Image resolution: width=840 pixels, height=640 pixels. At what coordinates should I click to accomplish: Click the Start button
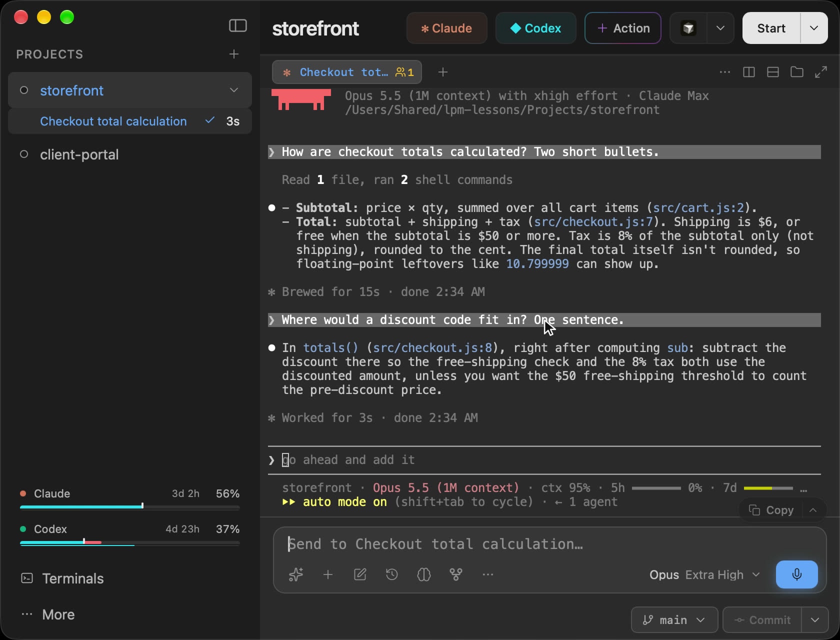point(771,28)
